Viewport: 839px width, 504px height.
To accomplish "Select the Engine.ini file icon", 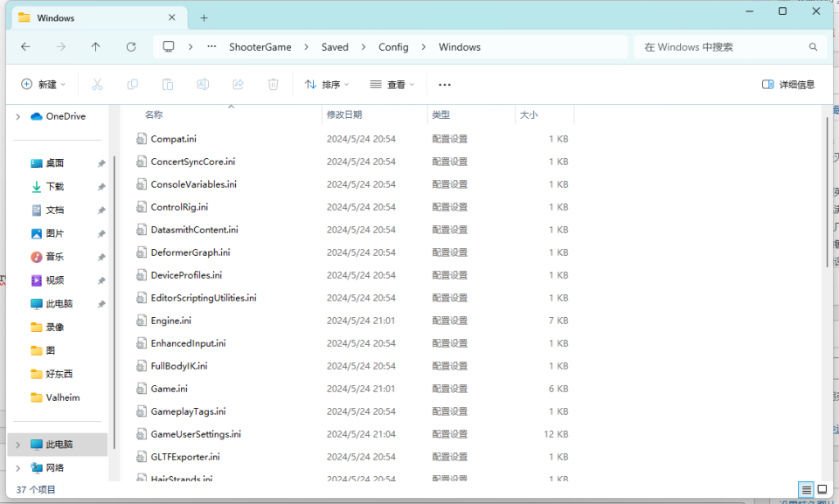I will [142, 321].
